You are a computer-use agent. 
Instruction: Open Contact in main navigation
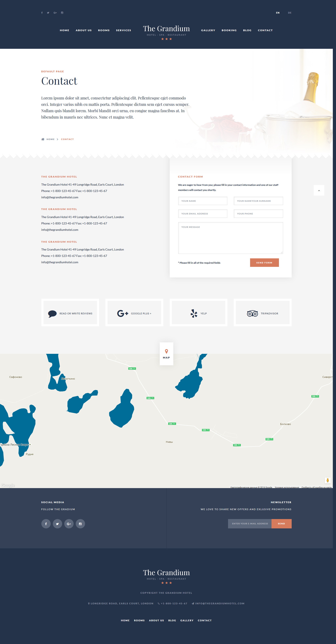265,30
